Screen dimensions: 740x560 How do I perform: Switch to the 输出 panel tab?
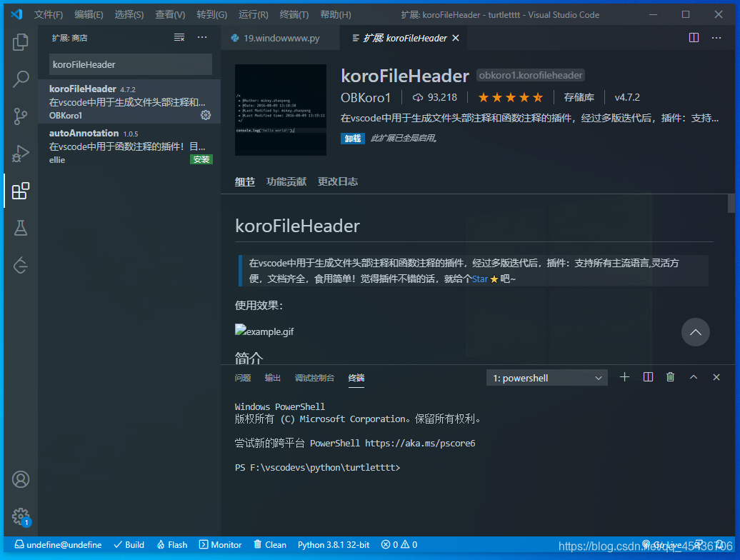point(272,378)
